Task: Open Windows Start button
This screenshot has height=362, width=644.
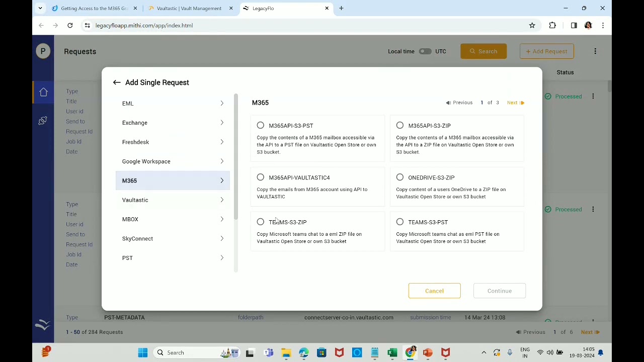Action: [x=143, y=353]
